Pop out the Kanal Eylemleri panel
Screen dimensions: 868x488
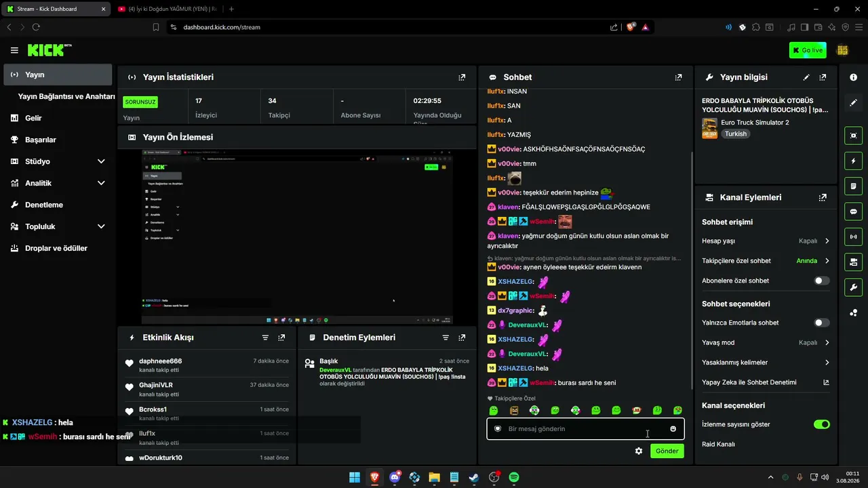823,198
